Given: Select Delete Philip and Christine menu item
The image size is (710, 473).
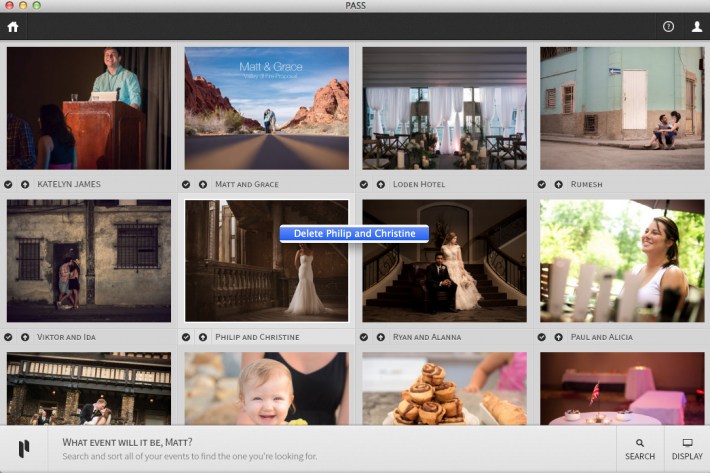Looking at the screenshot, I should pos(354,233).
